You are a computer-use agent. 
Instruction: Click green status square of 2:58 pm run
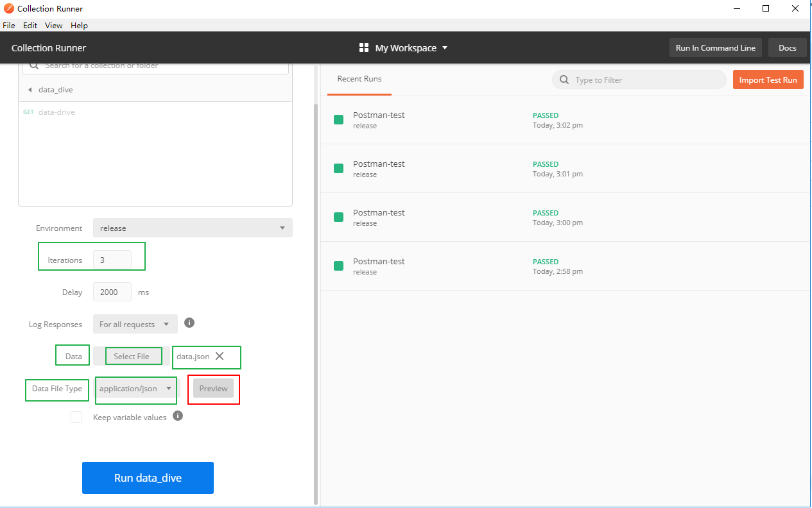pyautogui.click(x=338, y=266)
